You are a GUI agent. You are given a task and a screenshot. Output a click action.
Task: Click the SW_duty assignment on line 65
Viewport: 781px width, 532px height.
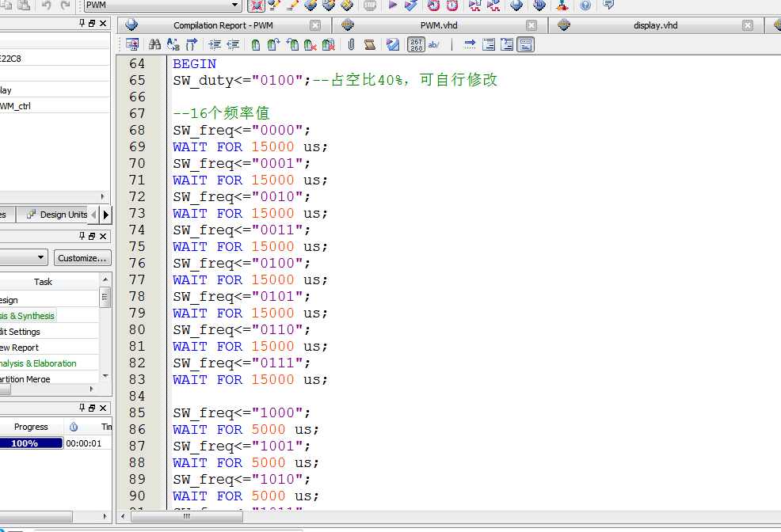(x=242, y=81)
